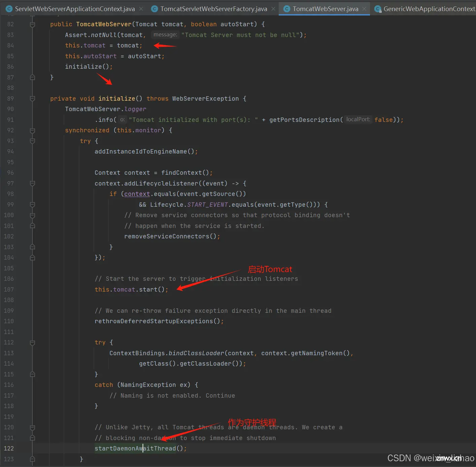This screenshot has height=467, width=476.
Task: Fold inner try end marker at line 115
Action: click(32, 374)
